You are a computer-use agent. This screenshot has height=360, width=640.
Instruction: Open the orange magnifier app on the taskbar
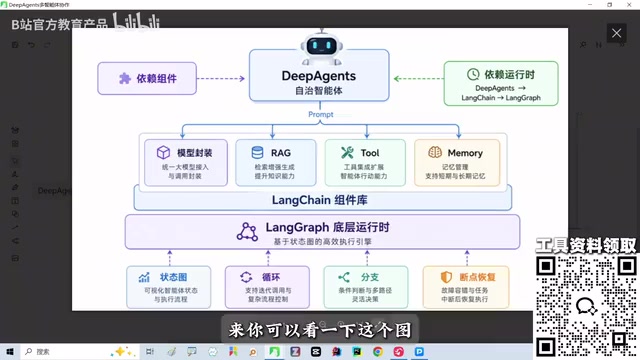(x=253, y=351)
